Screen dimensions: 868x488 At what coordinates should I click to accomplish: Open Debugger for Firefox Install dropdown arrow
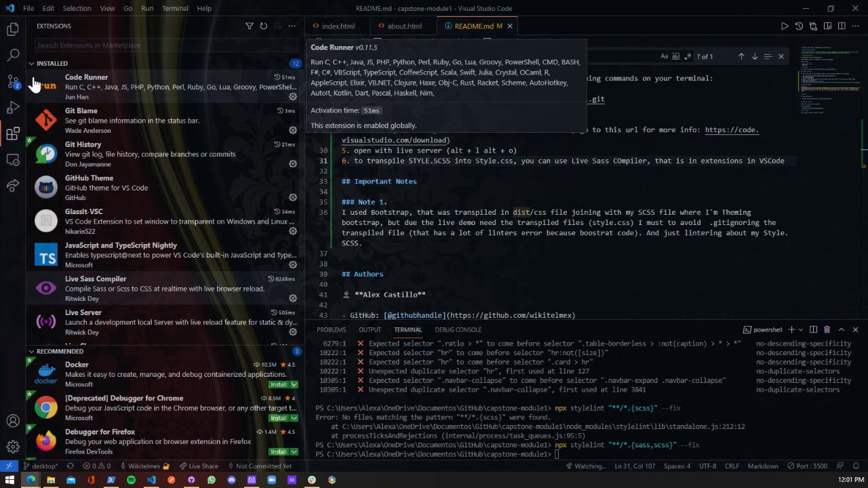tap(294, 451)
